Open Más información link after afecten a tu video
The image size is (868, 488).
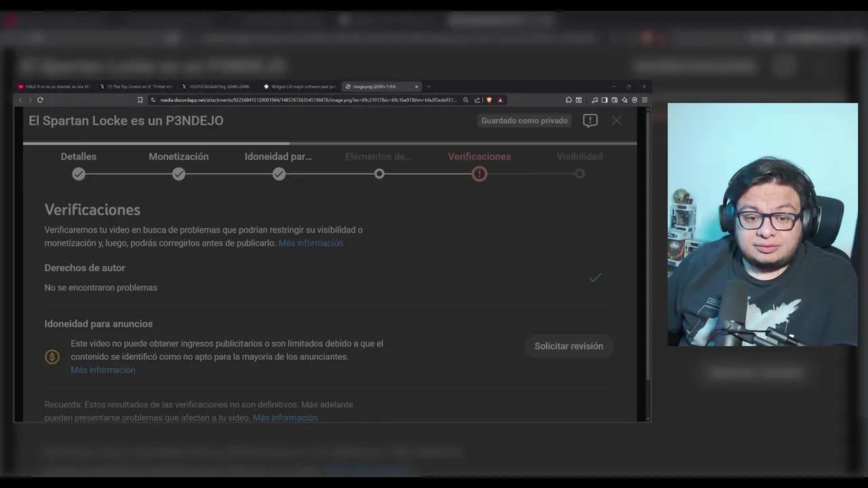(285, 418)
